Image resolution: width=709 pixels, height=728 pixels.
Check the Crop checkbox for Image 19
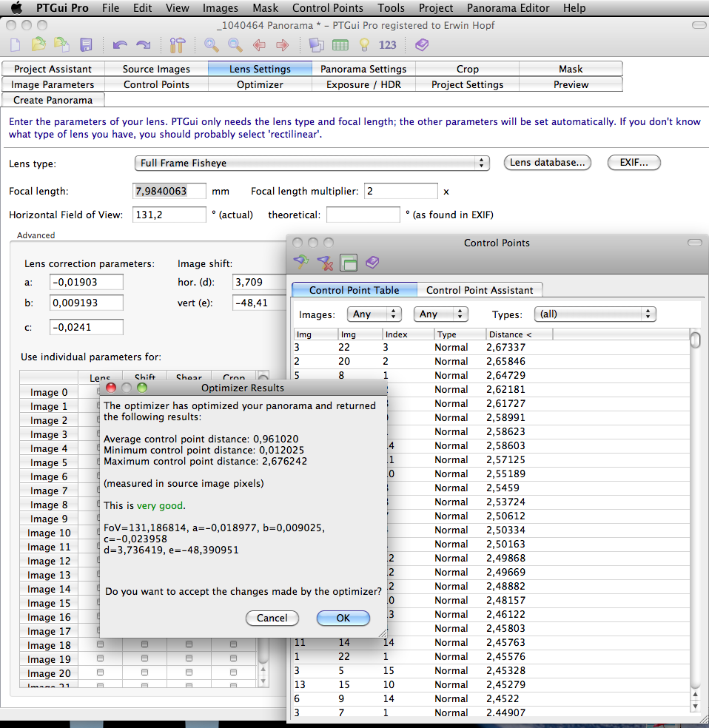234,658
